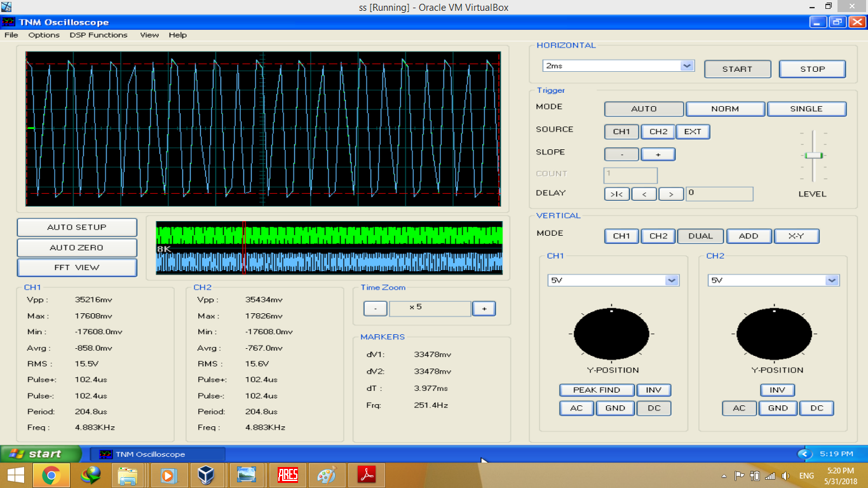Viewport: 868px width, 488px height.
Task: Click the Windows Start logo button
Action: [x=15, y=475]
